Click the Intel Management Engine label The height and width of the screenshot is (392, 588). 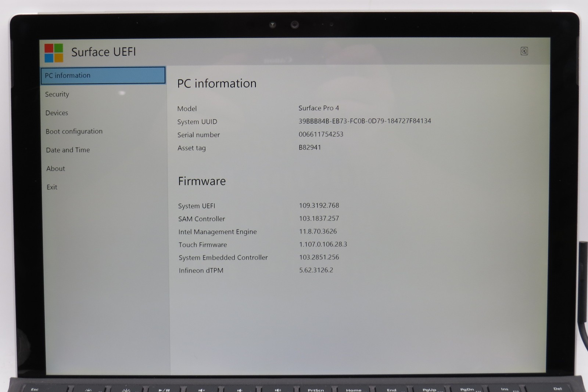(x=218, y=232)
